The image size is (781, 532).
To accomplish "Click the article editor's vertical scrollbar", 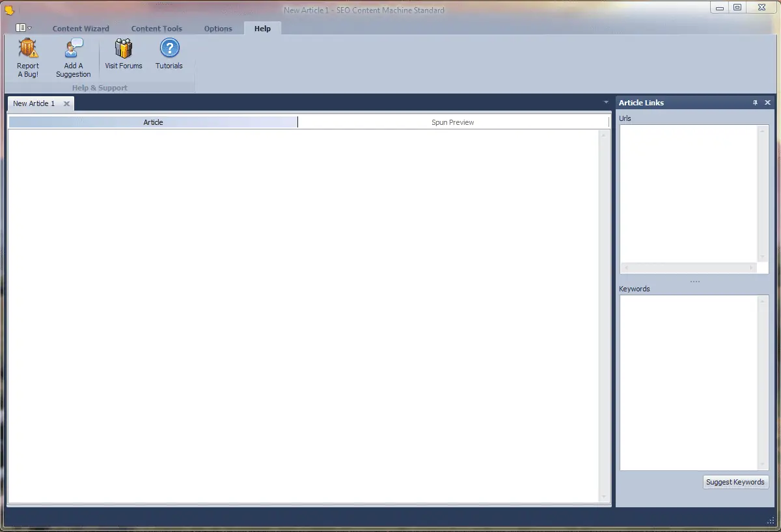I will point(604,316).
